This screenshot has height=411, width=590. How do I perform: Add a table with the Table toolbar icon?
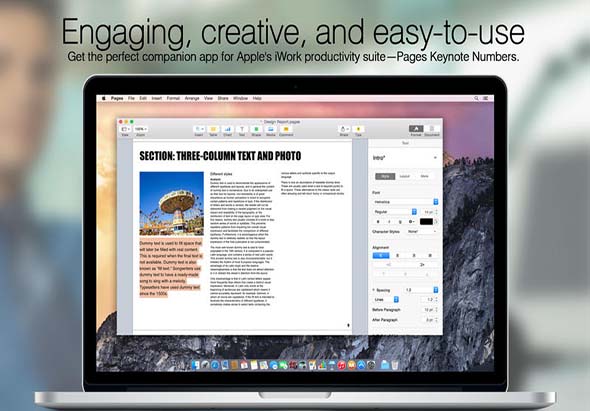213,129
